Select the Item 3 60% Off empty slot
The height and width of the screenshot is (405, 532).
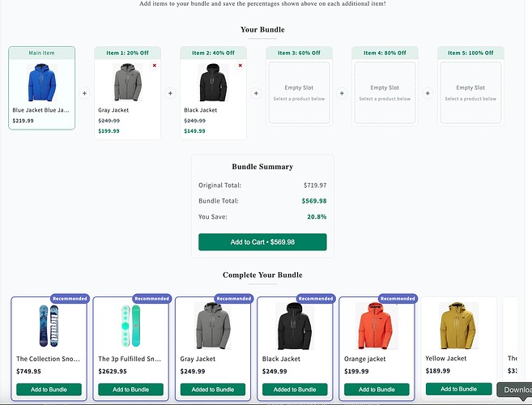tap(299, 92)
